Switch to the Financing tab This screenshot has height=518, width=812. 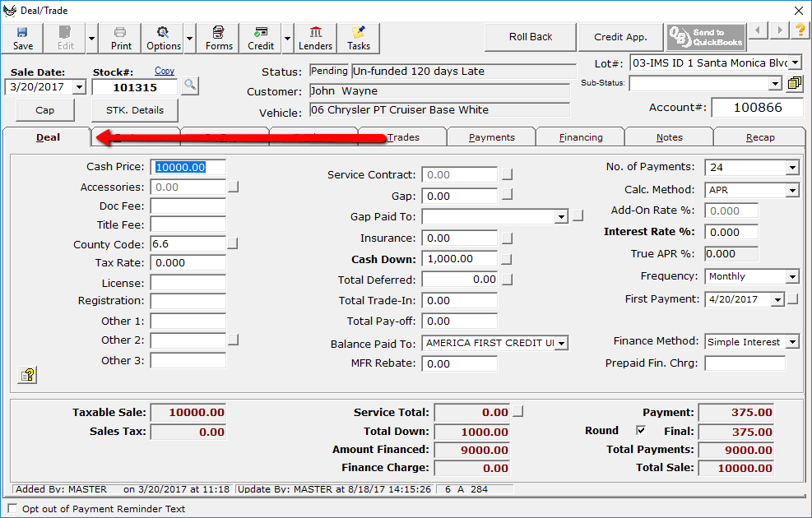pyautogui.click(x=580, y=137)
